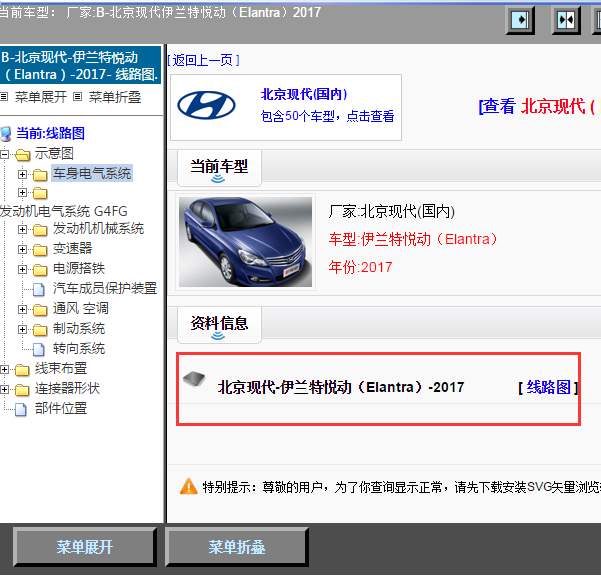Click 北京现代-伊兰特悦动（Elantra）-2017 entry title
Image resolution: width=601 pixels, height=578 pixels.
coord(341,387)
